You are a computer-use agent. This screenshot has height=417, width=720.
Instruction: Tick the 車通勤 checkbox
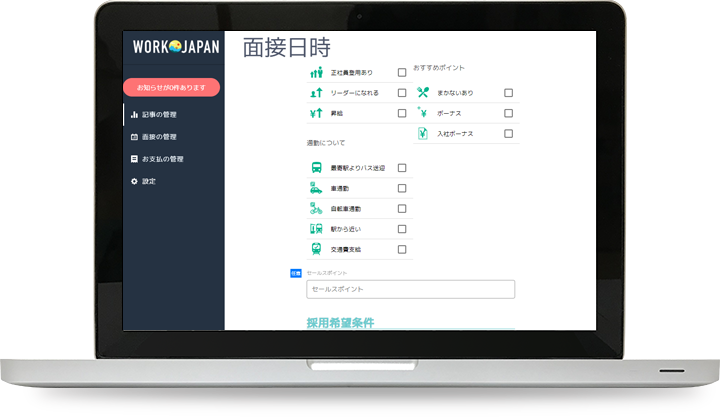click(x=402, y=188)
